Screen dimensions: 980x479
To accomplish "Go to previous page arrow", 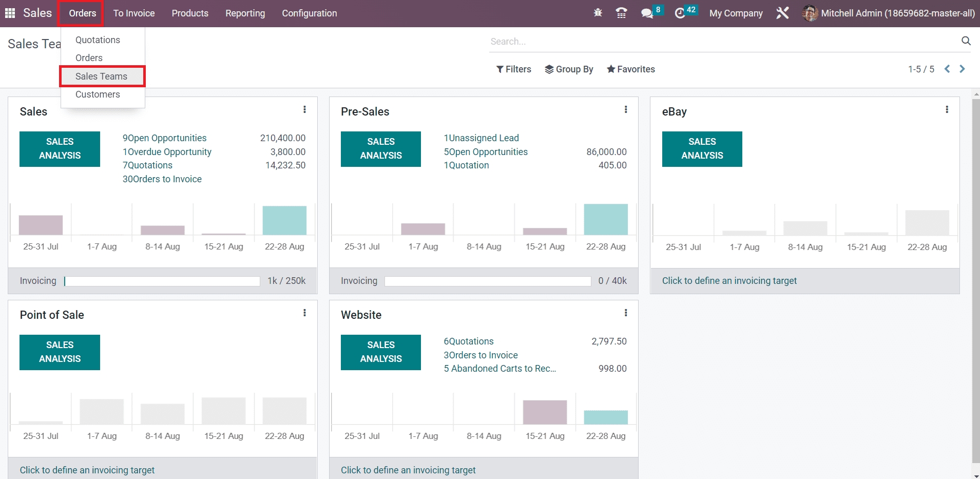I will click(x=947, y=69).
